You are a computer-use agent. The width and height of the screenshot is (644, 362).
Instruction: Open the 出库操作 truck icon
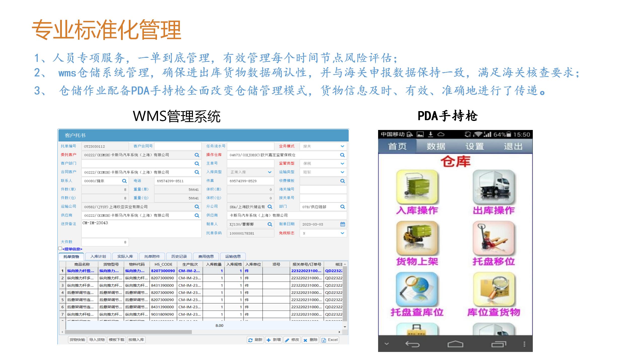pos(494,187)
